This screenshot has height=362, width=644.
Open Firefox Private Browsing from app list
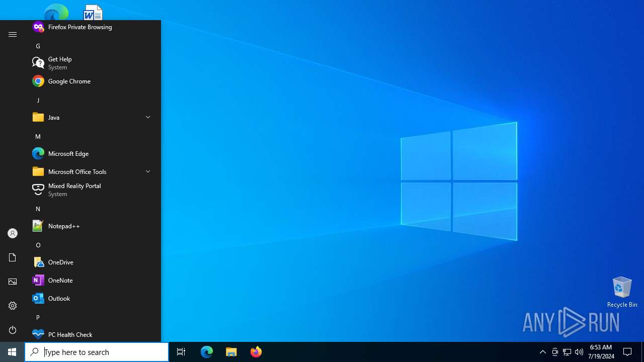[x=93, y=27]
